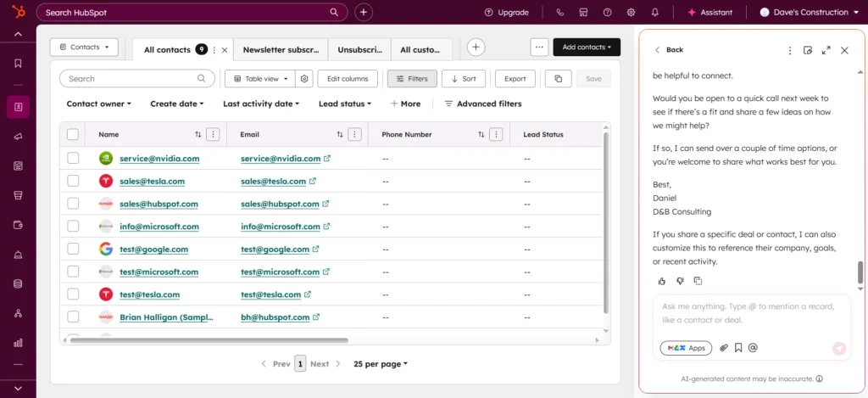
Task: Open the Reporting bar chart sidebar icon
Action: [18, 343]
